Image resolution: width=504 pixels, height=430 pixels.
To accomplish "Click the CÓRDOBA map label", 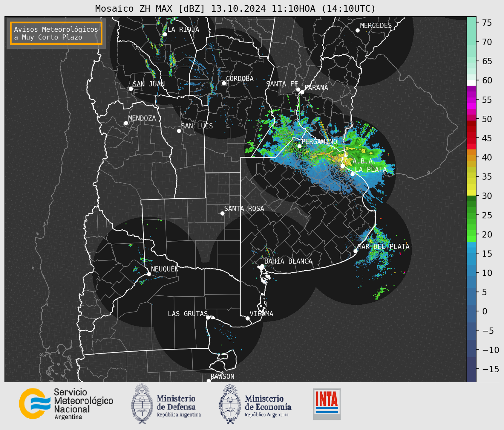I will click(x=240, y=78).
